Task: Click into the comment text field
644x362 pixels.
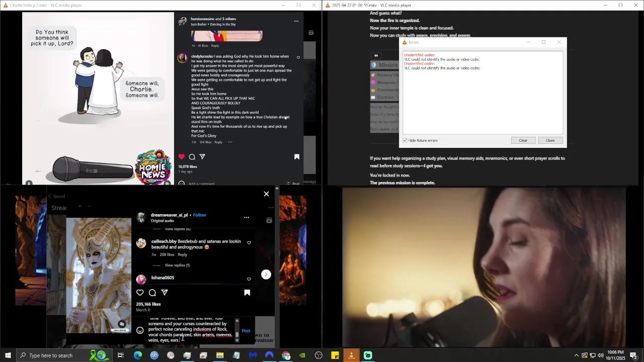Action: [190, 331]
